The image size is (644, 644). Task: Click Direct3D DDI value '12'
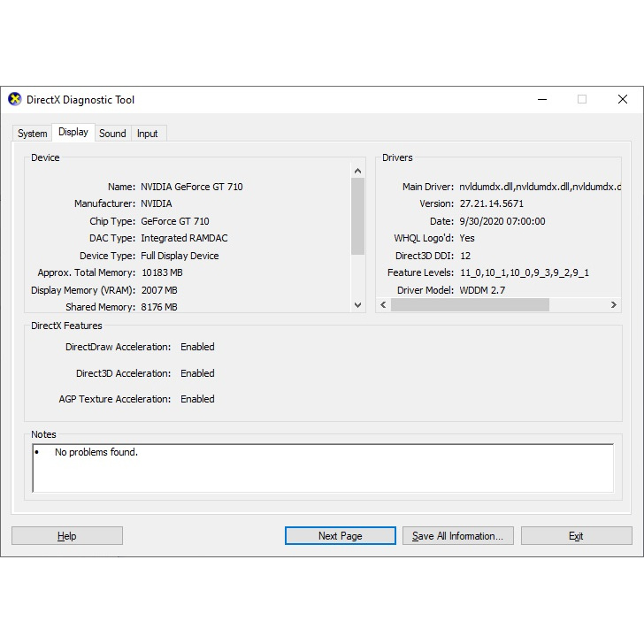tap(465, 256)
